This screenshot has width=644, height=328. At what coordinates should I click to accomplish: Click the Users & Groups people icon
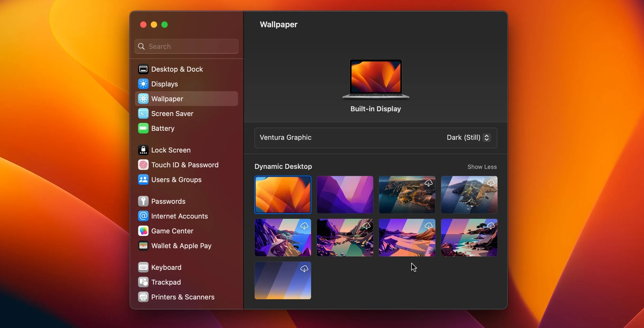point(143,180)
